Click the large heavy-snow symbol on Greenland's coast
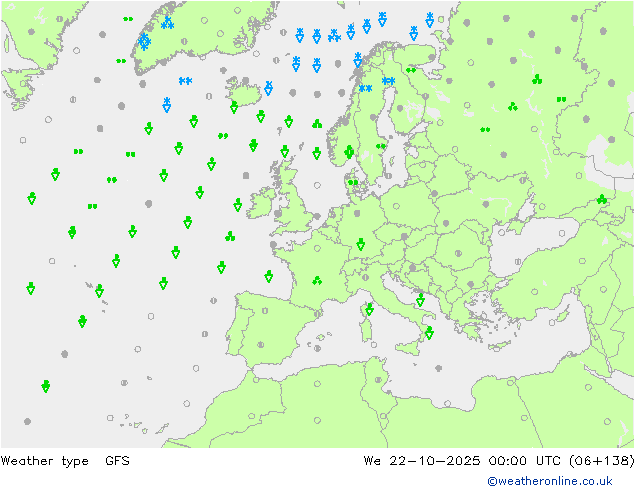This screenshot has height=490, width=634. click(x=144, y=42)
